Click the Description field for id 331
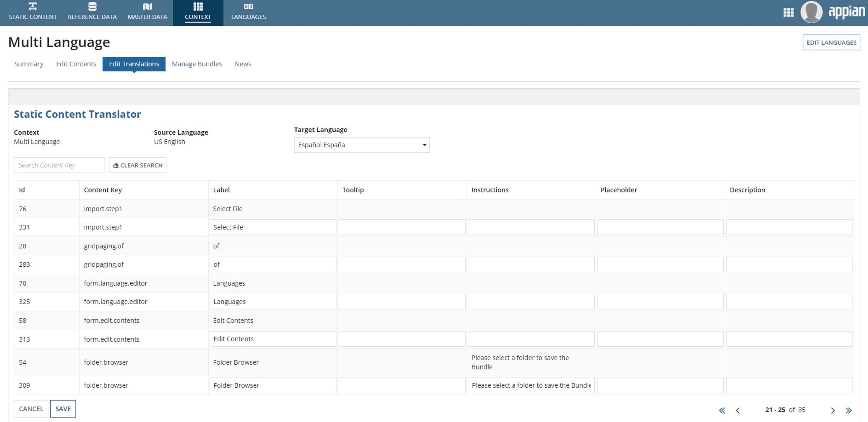This screenshot has height=422, width=868. point(790,227)
